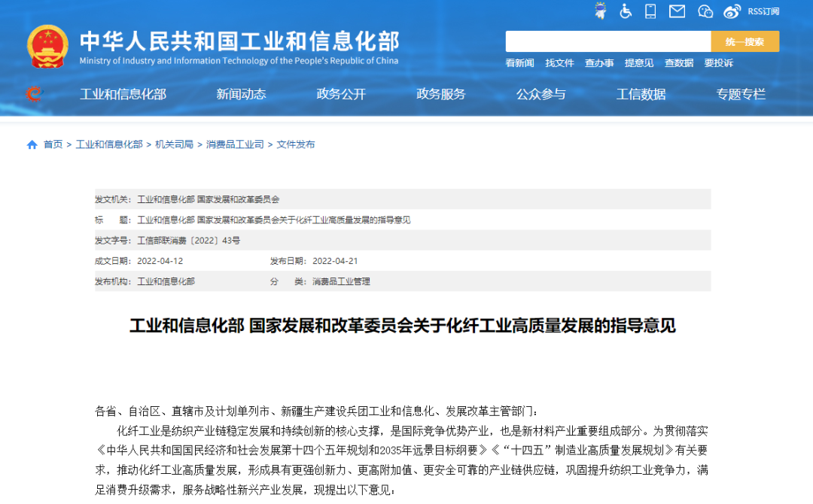Open the intelligent Q&A robot icon
Viewport: 813px width, 504px height.
[601, 11]
